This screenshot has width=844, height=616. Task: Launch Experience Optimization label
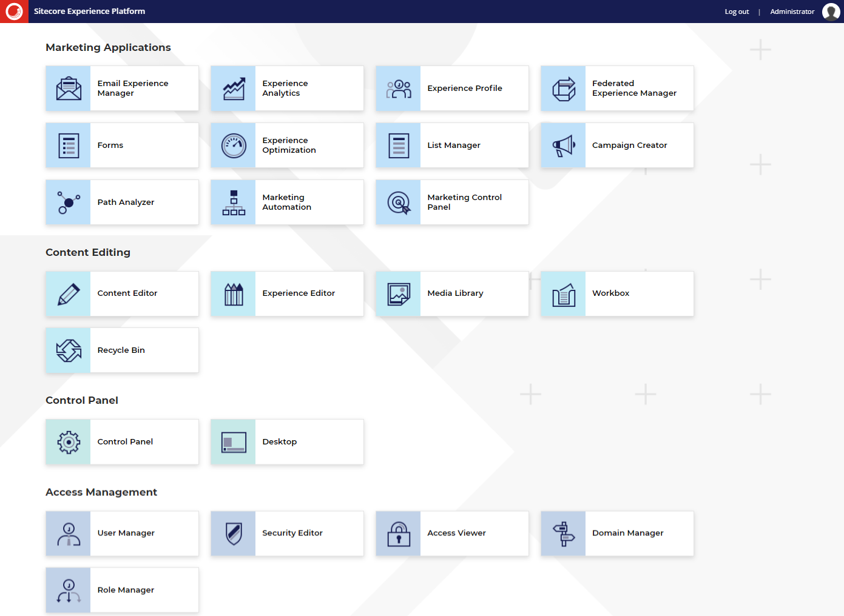[289, 146]
